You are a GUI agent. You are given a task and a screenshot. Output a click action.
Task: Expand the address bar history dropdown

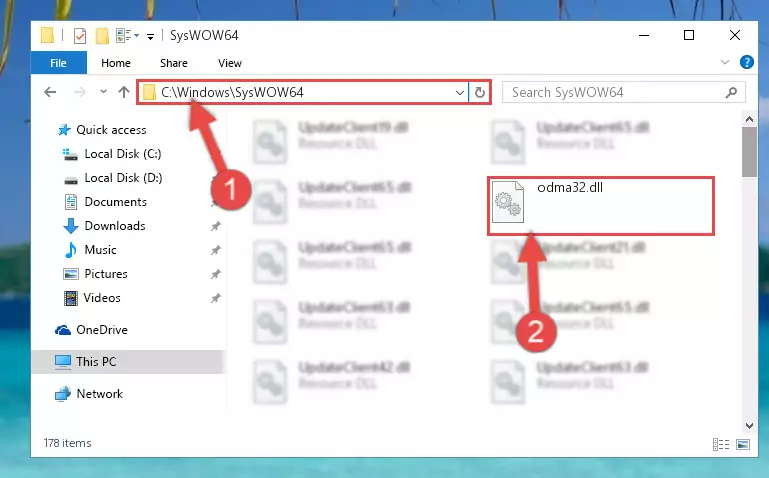[460, 92]
